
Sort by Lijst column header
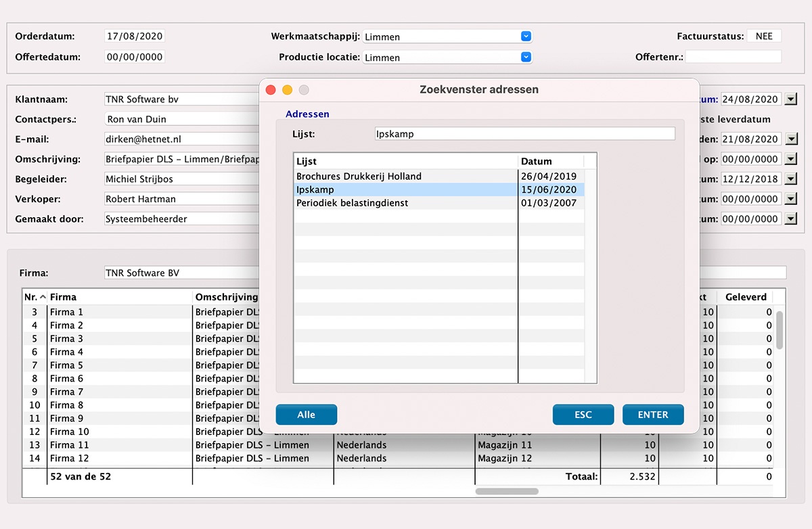pyautogui.click(x=406, y=162)
